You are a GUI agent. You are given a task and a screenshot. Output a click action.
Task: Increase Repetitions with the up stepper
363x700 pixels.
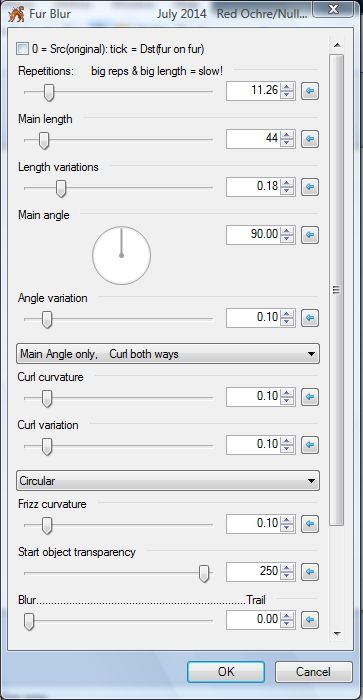coord(288,87)
